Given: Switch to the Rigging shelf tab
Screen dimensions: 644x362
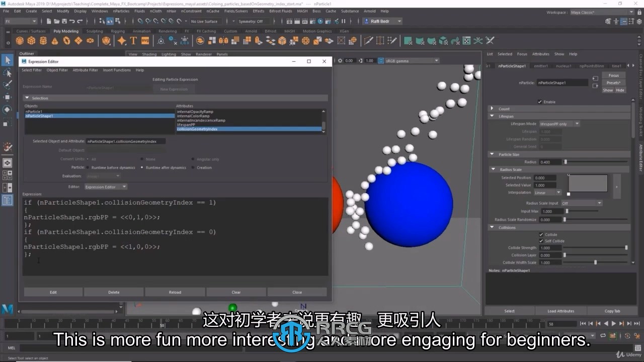Looking at the screenshot, I should point(118,31).
